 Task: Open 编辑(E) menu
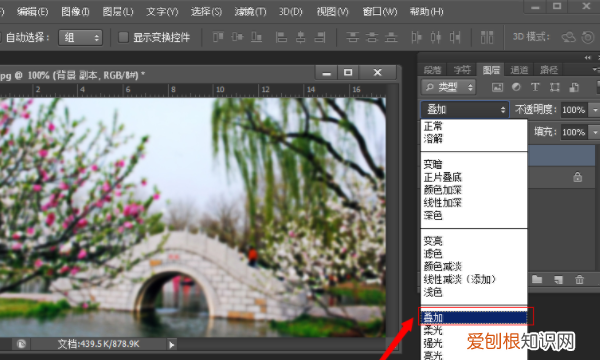(33, 11)
